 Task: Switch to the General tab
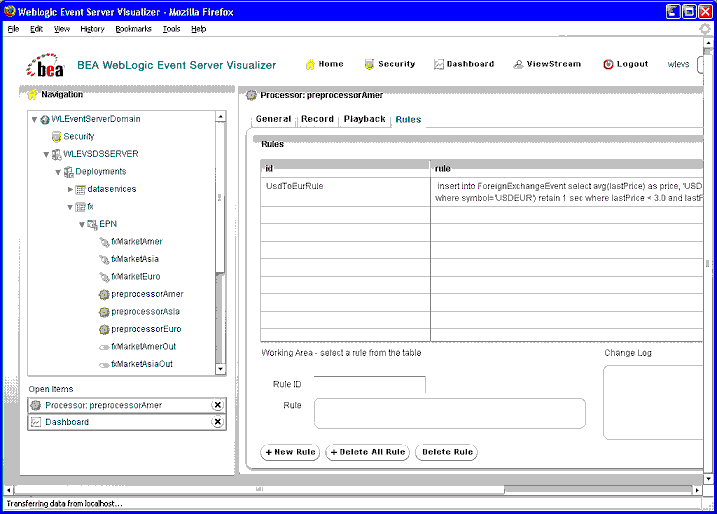[273, 119]
